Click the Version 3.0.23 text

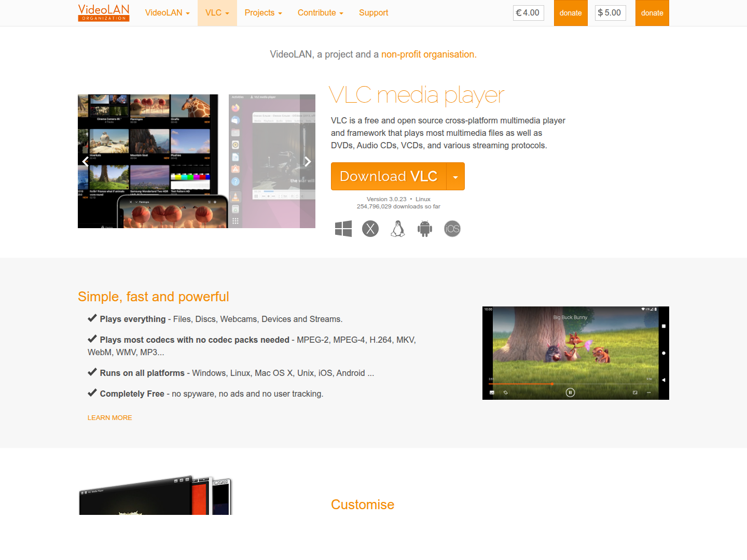[386, 199]
